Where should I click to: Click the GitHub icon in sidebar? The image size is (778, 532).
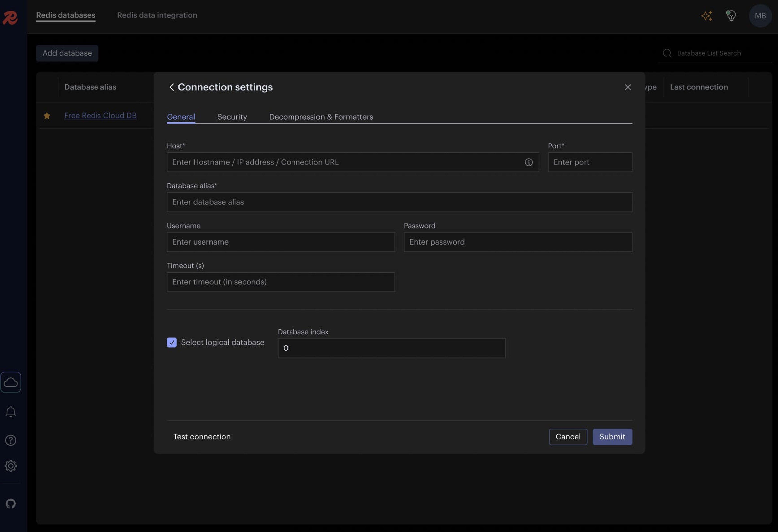coord(11,504)
